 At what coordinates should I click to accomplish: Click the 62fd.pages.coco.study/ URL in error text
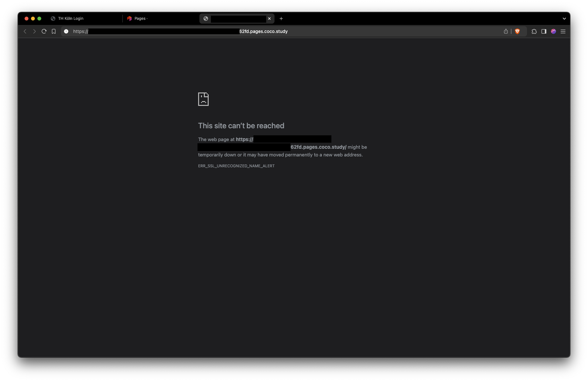click(x=318, y=147)
